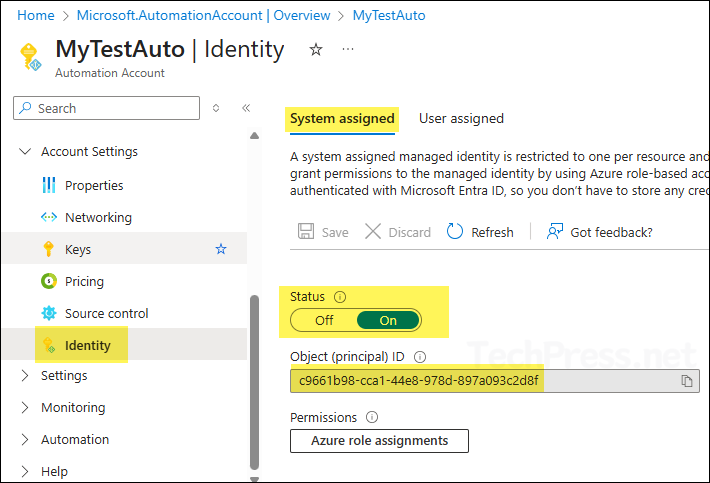Switch Status toggle to Off
This screenshot has width=710, height=483.
click(x=324, y=321)
